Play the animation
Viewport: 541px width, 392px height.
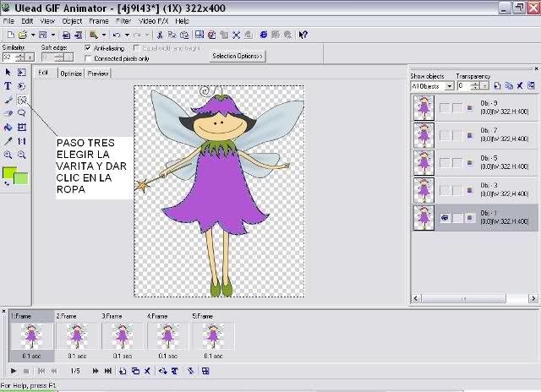coord(13,370)
